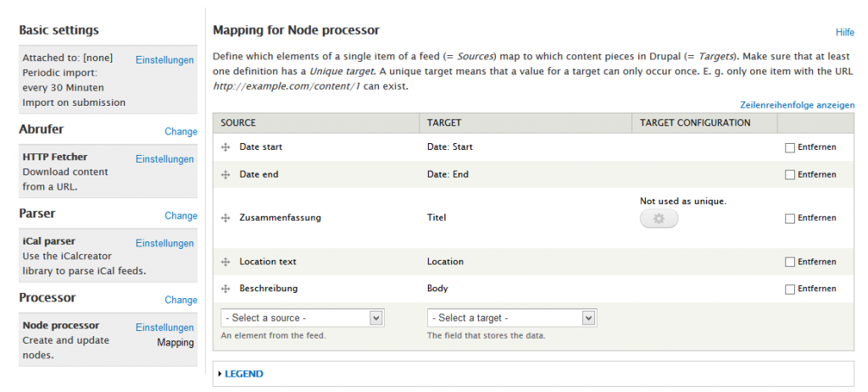Open the Select a target dropdown

click(x=511, y=317)
